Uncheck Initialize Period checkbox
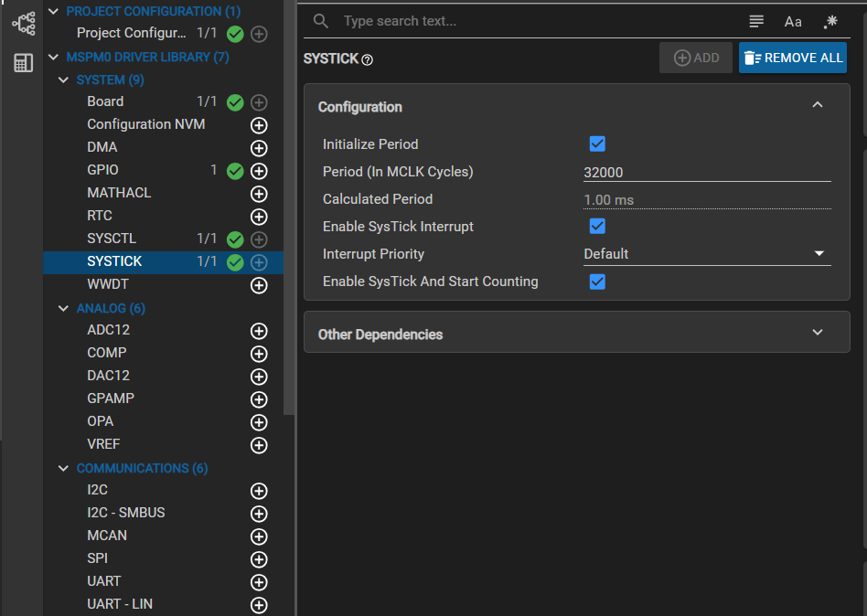 click(x=597, y=143)
